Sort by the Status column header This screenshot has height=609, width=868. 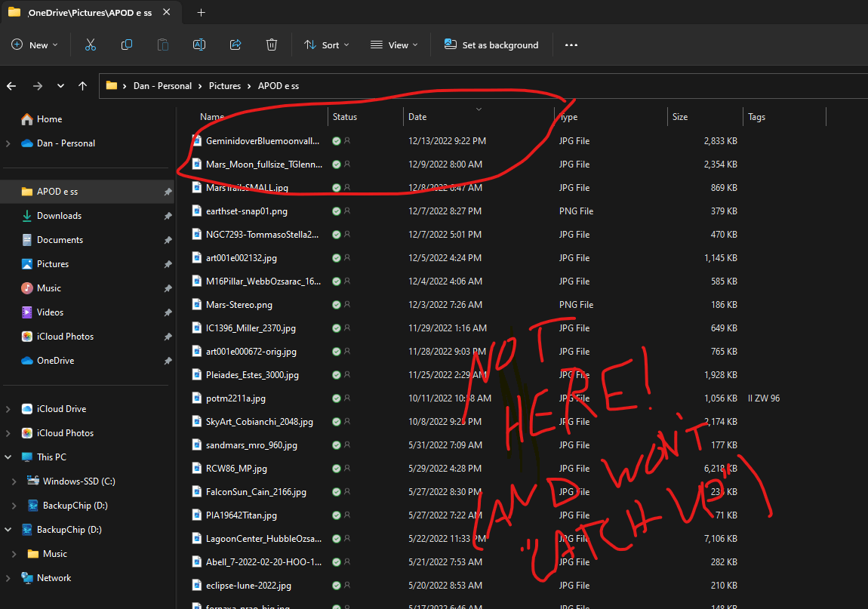(365, 117)
